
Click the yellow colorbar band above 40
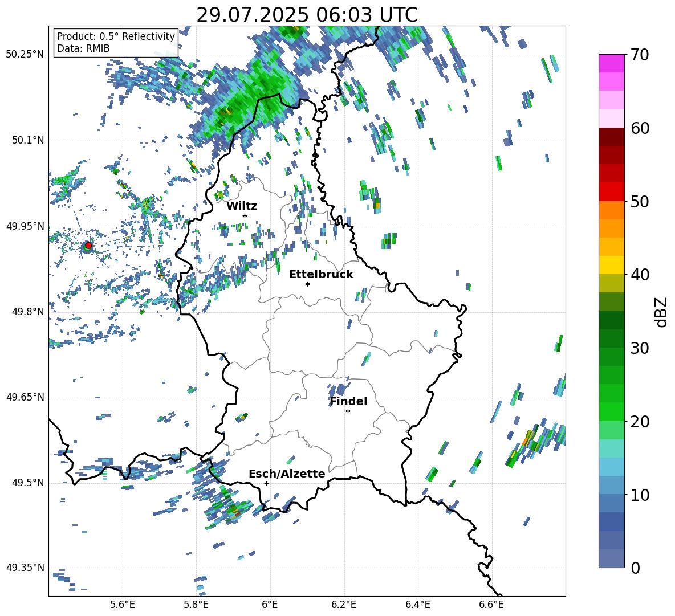click(612, 265)
